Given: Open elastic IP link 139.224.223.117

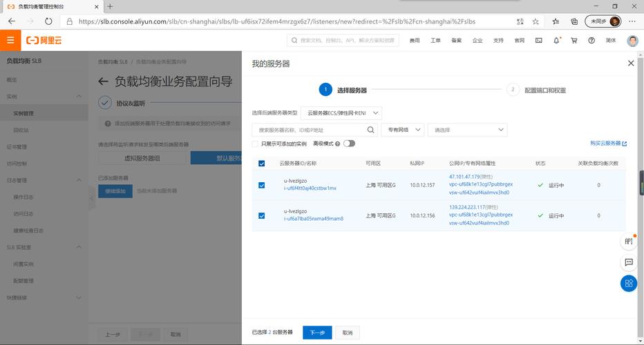Looking at the screenshot, I should 467,207.
